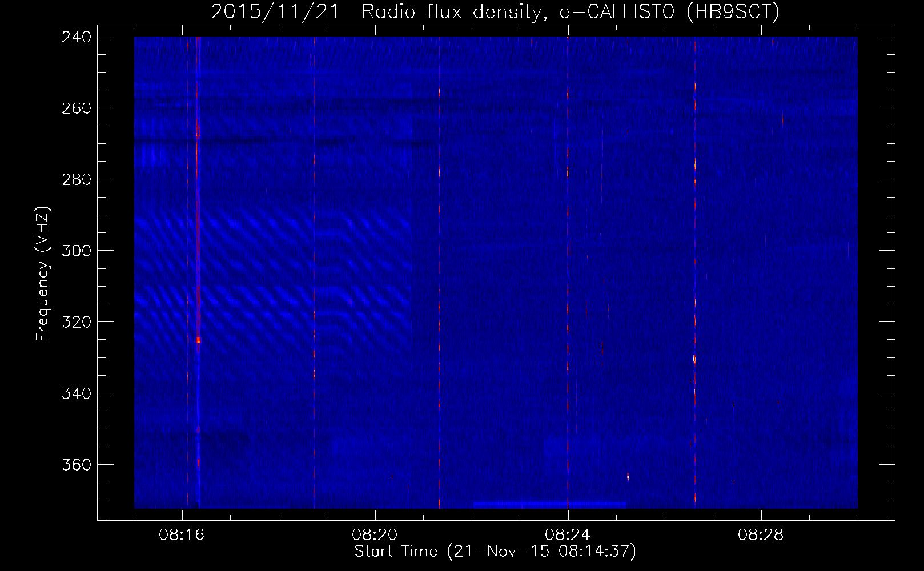Click the 'Start Time (21-Nov-15 08:14:37)' label
924x571 pixels.
pos(495,552)
